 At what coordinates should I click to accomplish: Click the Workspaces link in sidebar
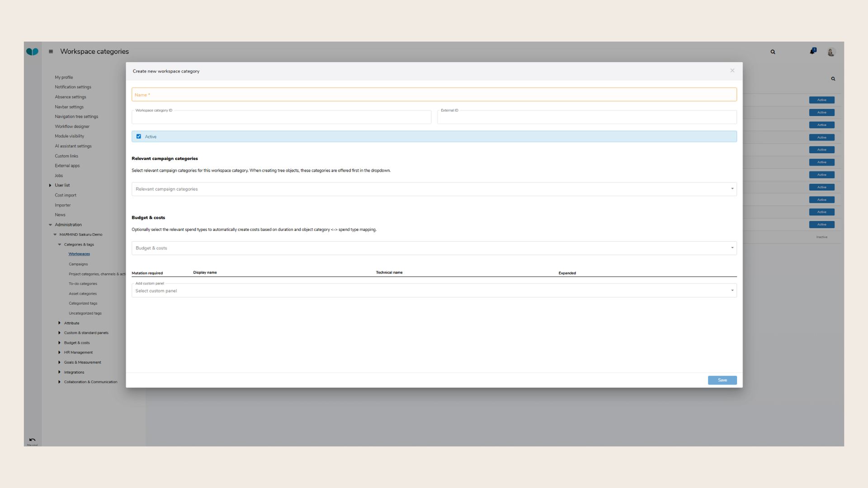coord(79,254)
